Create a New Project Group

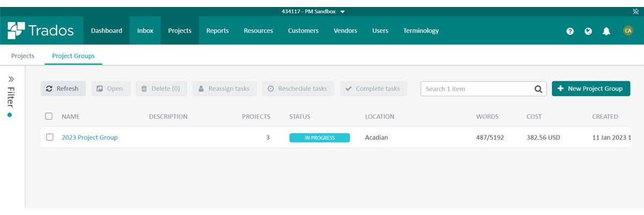click(591, 89)
